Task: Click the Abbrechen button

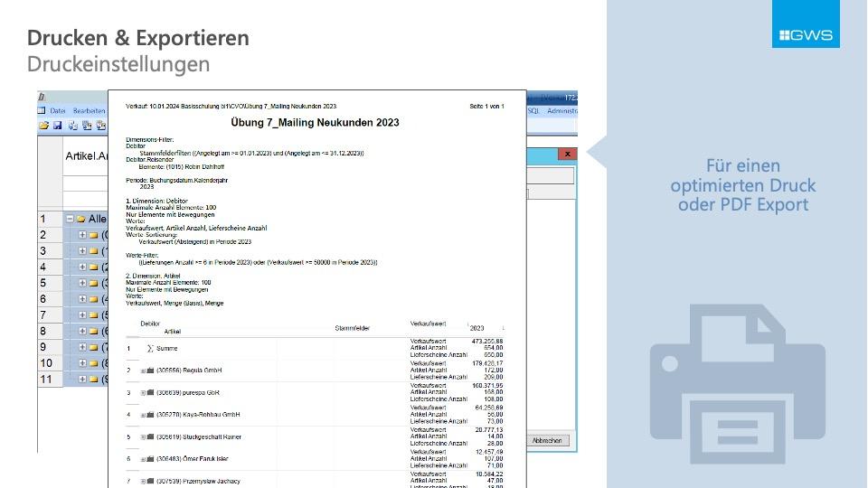Action: [x=547, y=441]
